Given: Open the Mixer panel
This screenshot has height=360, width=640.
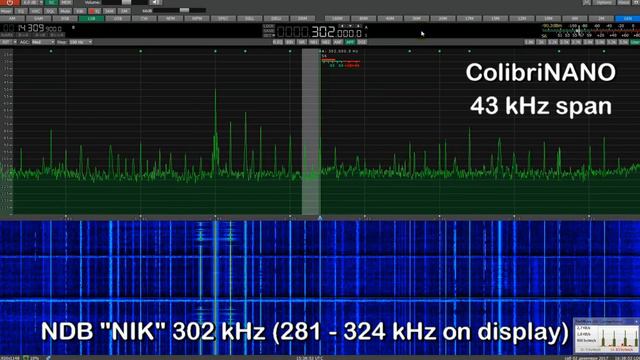Looking at the screenshot, I should pos(7,11).
